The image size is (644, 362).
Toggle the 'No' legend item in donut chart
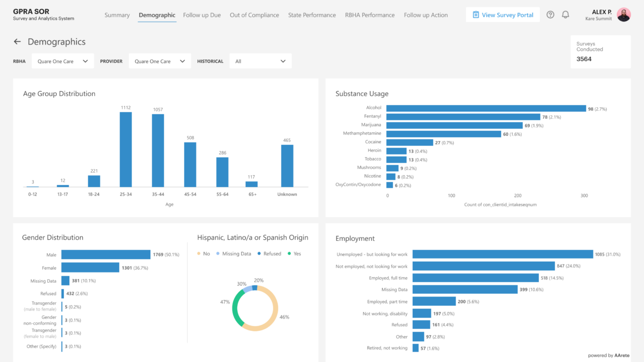coord(203,254)
